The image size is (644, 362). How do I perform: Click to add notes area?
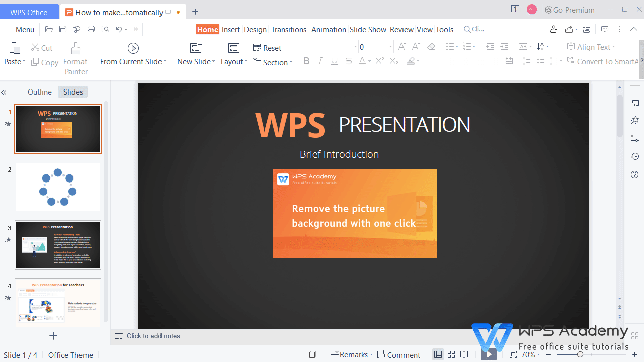[153, 336]
